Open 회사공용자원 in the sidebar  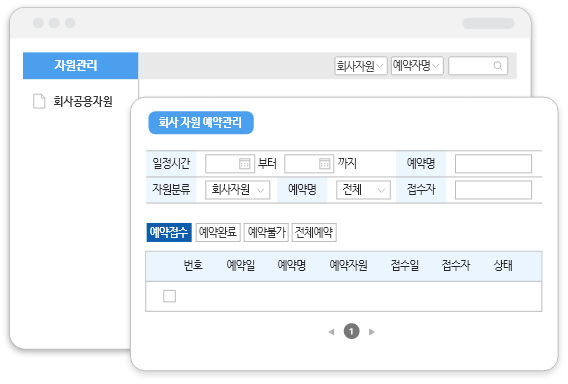click(83, 101)
